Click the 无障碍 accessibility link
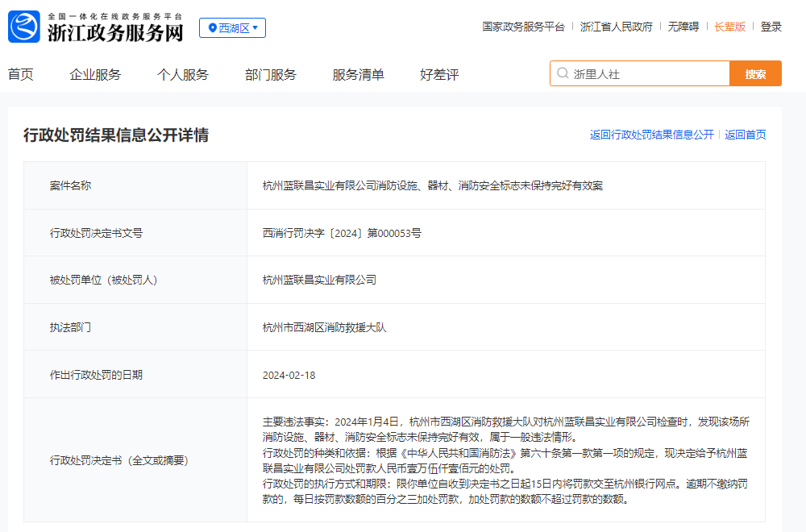Viewport: 806px width, 532px height. pyautogui.click(x=683, y=27)
